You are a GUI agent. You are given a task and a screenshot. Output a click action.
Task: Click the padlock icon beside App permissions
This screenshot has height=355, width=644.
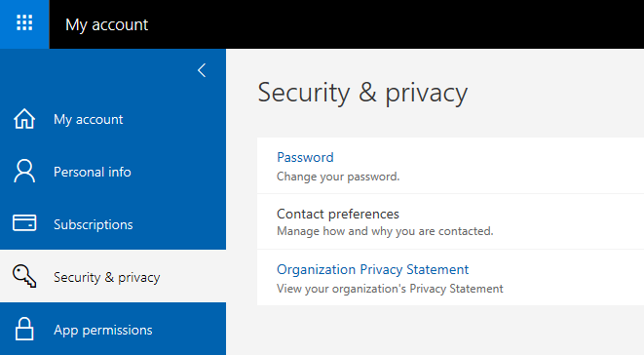click(24, 329)
